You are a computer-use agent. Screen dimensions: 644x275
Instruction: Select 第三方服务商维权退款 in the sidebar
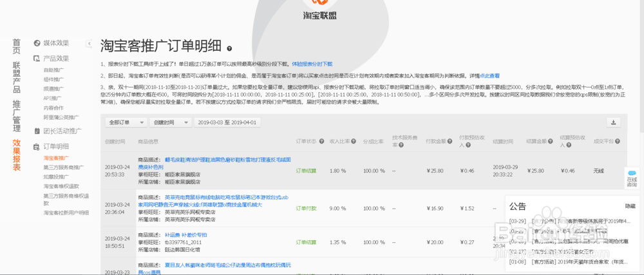pyautogui.click(x=66, y=200)
